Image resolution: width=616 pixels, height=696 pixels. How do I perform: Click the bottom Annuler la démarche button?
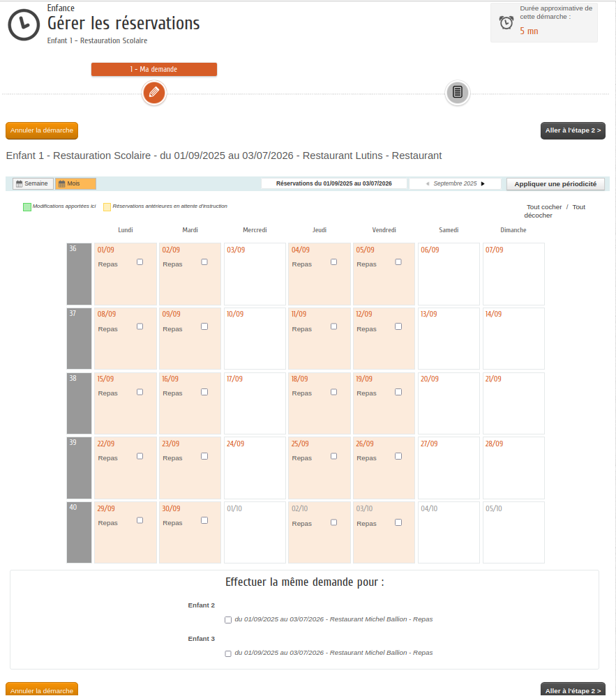click(42, 690)
